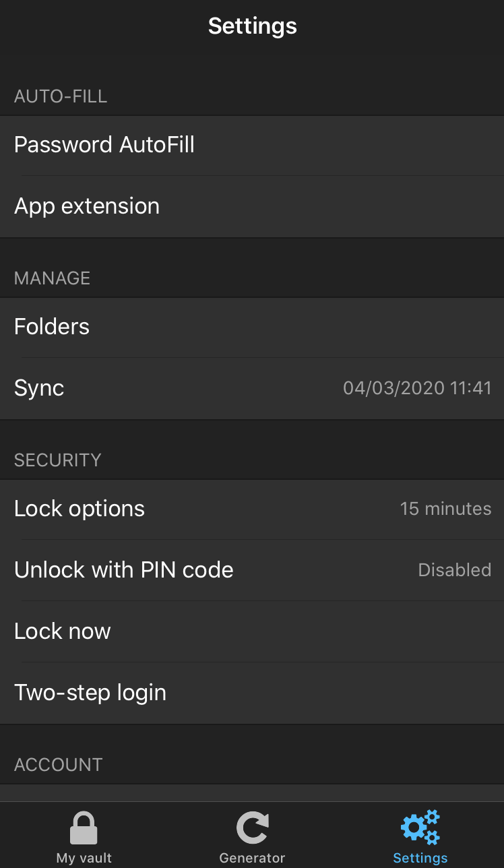Image resolution: width=504 pixels, height=868 pixels.
Task: Tap the Settings gears icon
Action: pyautogui.click(x=420, y=828)
